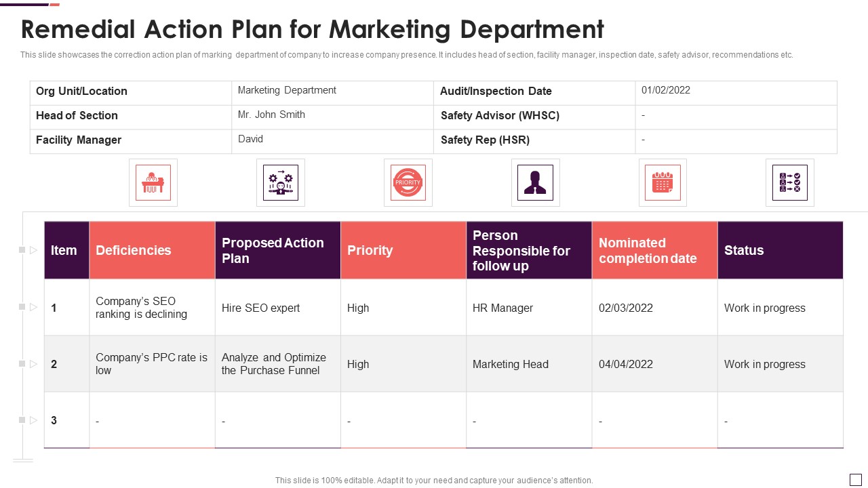Select the Marketing Department value cell

(332, 93)
